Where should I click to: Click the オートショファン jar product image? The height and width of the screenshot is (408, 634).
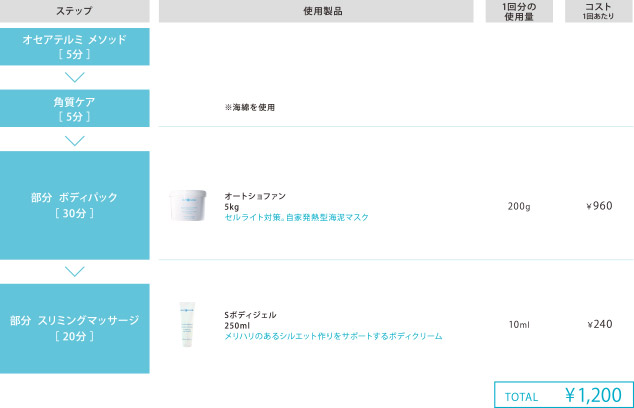point(187,205)
